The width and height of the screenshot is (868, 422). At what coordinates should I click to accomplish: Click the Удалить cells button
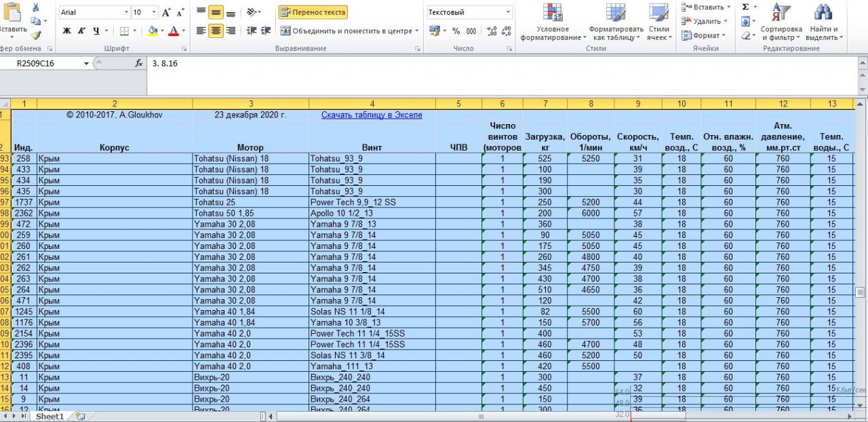pos(703,21)
